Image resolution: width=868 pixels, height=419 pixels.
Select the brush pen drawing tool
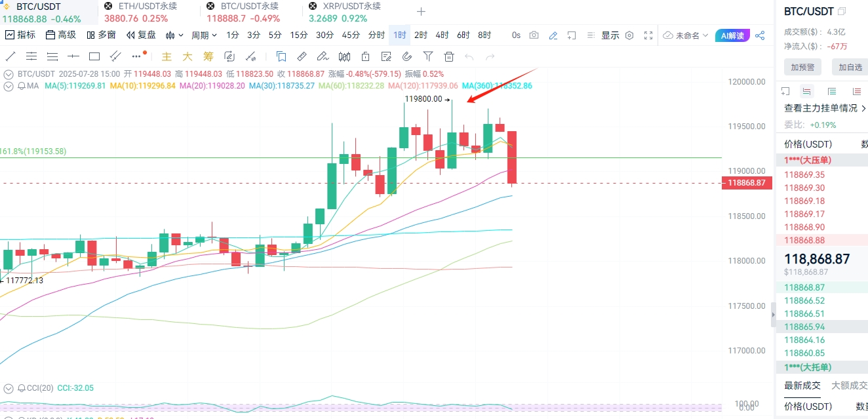(323, 56)
